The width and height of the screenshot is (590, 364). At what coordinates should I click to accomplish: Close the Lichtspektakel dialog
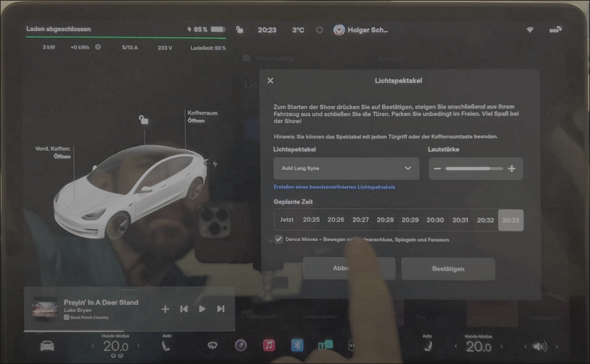click(270, 81)
